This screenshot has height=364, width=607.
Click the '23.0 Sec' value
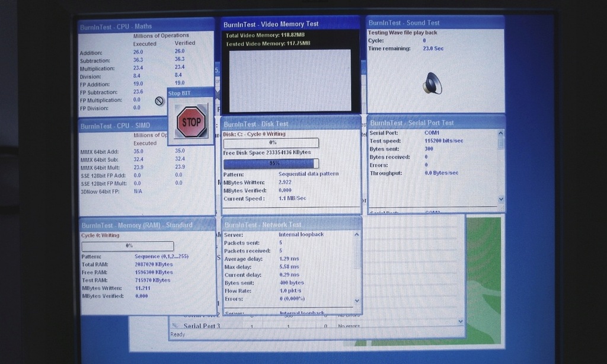(x=433, y=49)
